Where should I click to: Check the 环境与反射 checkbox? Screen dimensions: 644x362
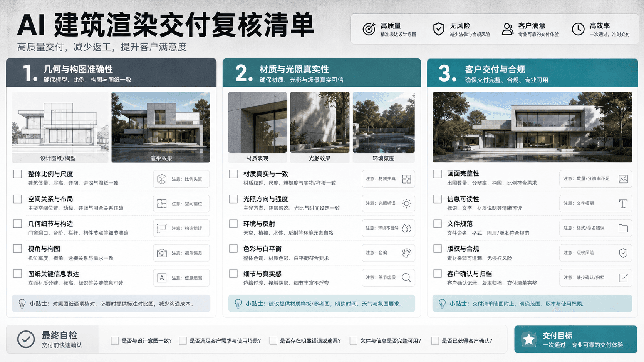(233, 224)
